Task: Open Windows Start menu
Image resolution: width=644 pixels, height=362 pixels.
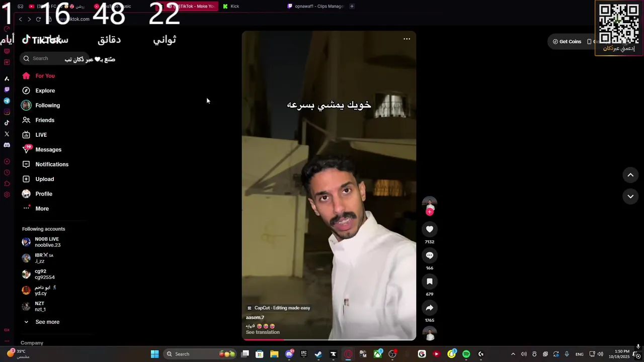Action: [x=155, y=354]
